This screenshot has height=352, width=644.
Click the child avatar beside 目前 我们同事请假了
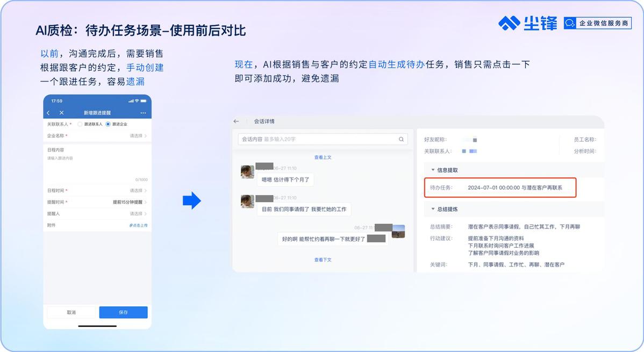coord(247,202)
